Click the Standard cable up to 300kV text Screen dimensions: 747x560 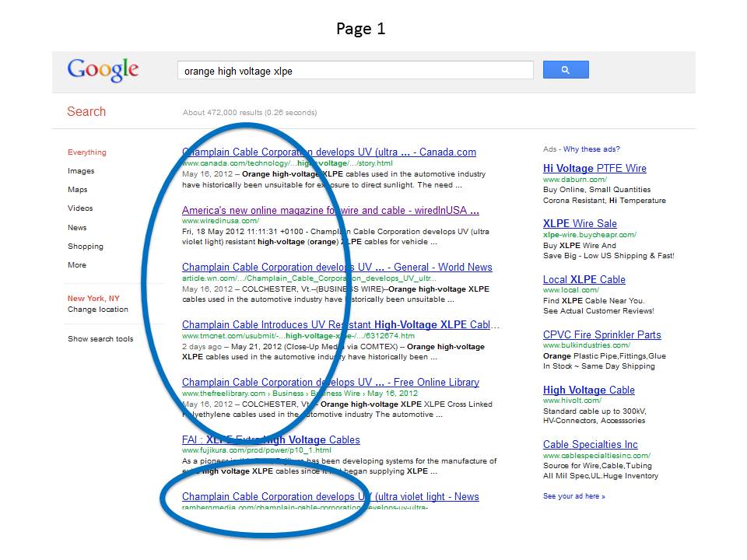(x=594, y=411)
